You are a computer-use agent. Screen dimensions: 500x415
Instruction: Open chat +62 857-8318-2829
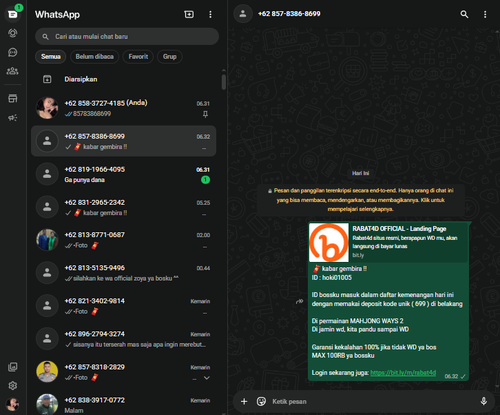124,372
